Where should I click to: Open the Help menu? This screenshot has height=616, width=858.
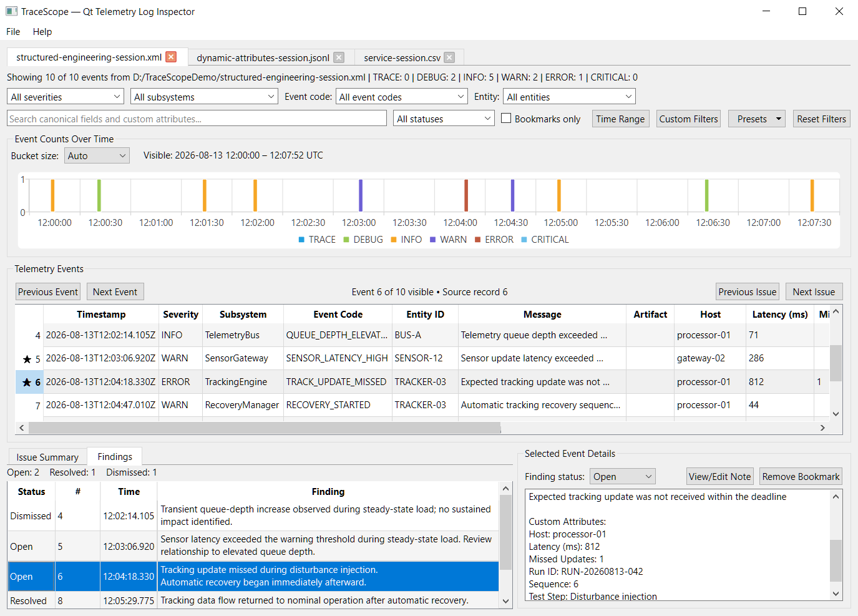pos(42,31)
